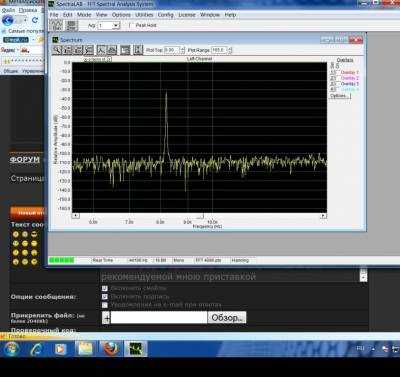Open Firefox from the Windows taskbar
400x377 pixels.
click(111, 349)
